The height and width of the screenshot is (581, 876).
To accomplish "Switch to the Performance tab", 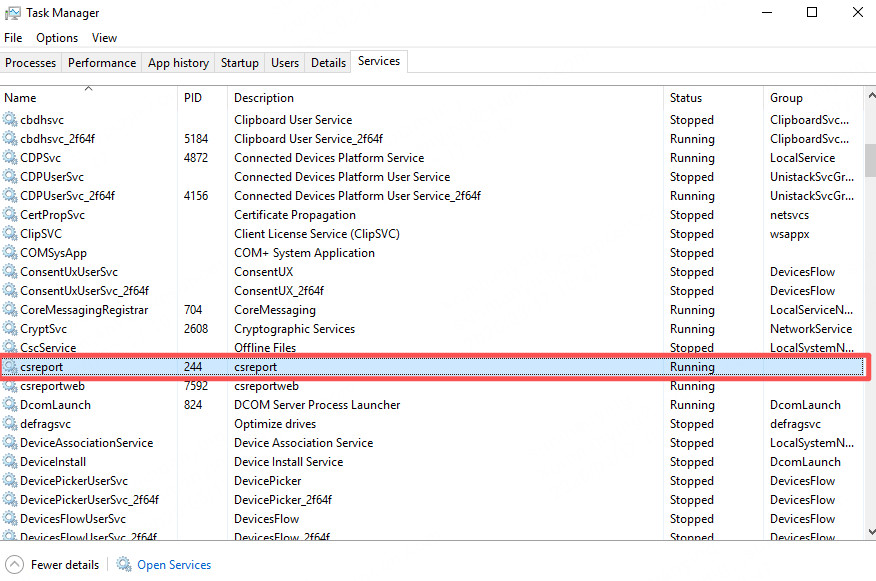I will coord(102,63).
